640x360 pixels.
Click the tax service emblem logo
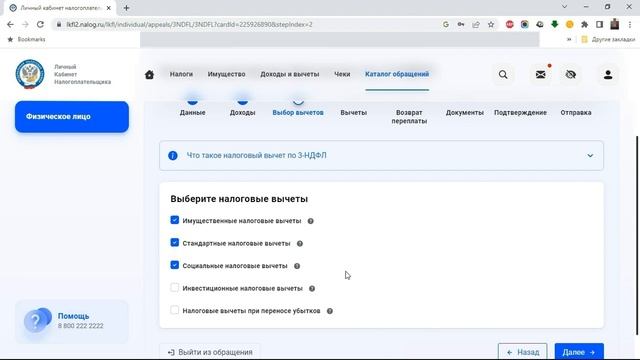click(x=30, y=74)
